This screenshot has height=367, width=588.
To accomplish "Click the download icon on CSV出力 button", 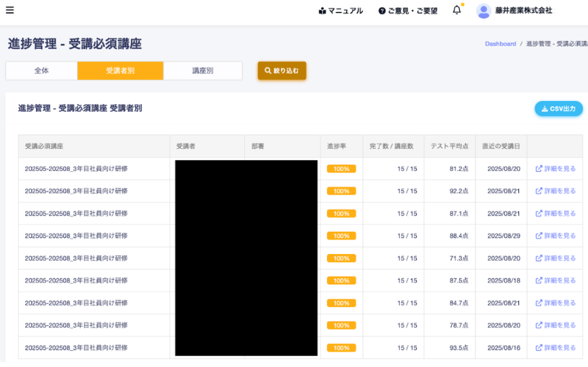I will [543, 108].
